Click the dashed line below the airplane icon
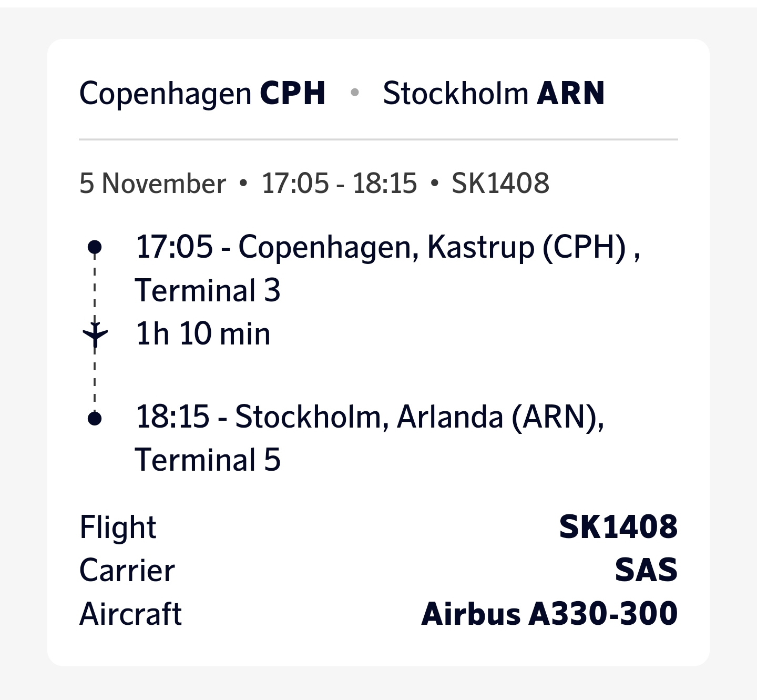 pyautogui.click(x=95, y=380)
